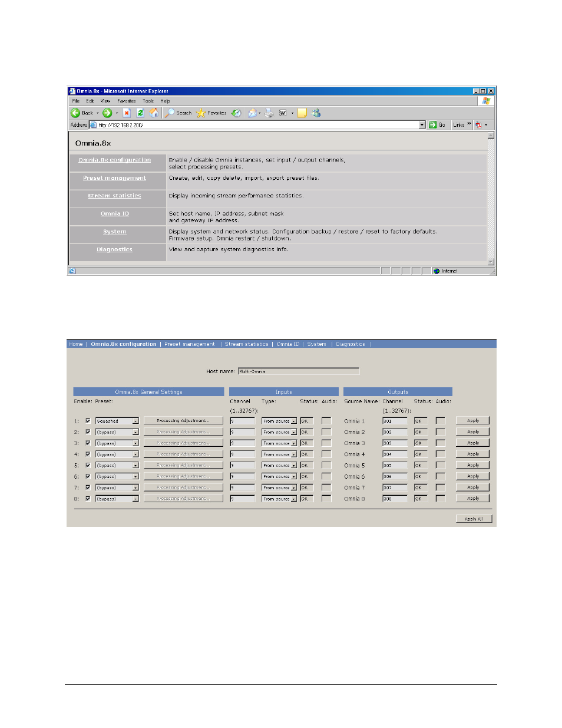Click the address bar URL field
This screenshot has width=562, height=728.
click(x=258, y=125)
